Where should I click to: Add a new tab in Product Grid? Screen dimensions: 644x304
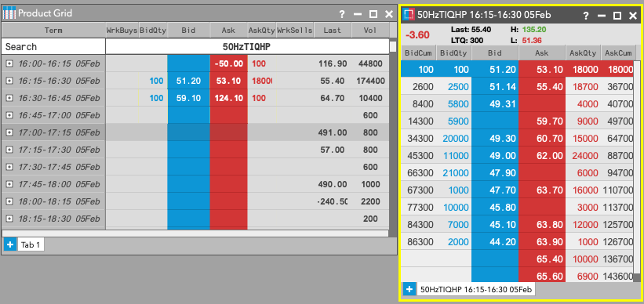[x=10, y=245]
